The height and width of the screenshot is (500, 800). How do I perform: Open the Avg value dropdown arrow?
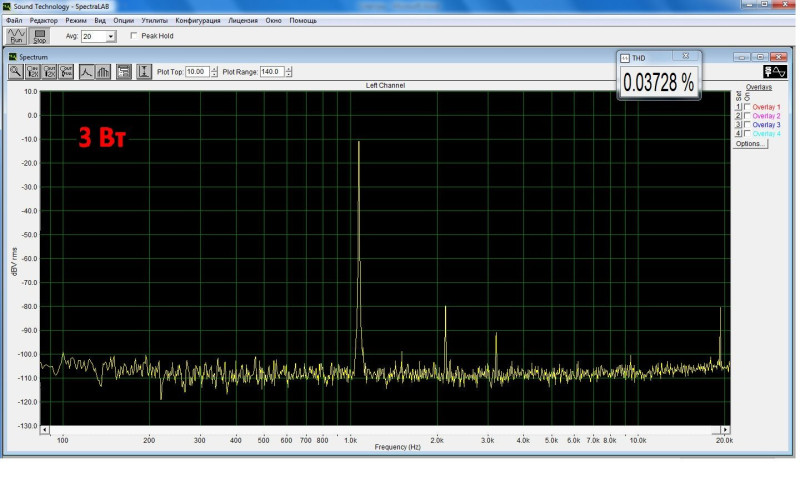coord(110,37)
